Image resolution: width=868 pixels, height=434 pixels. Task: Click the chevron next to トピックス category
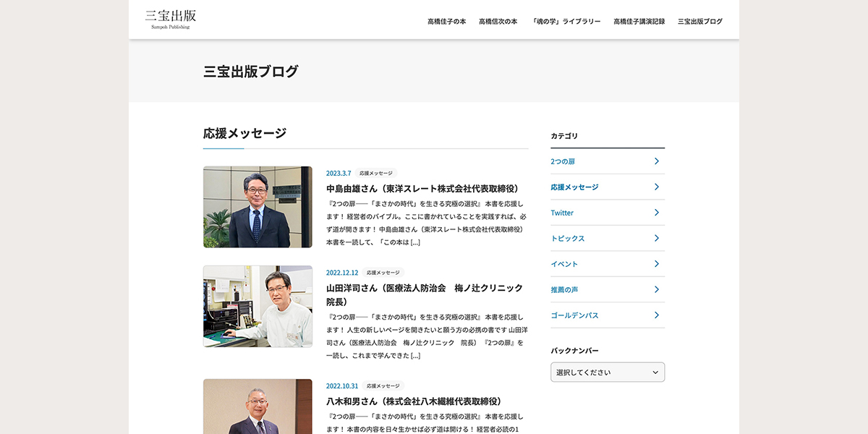tap(656, 238)
